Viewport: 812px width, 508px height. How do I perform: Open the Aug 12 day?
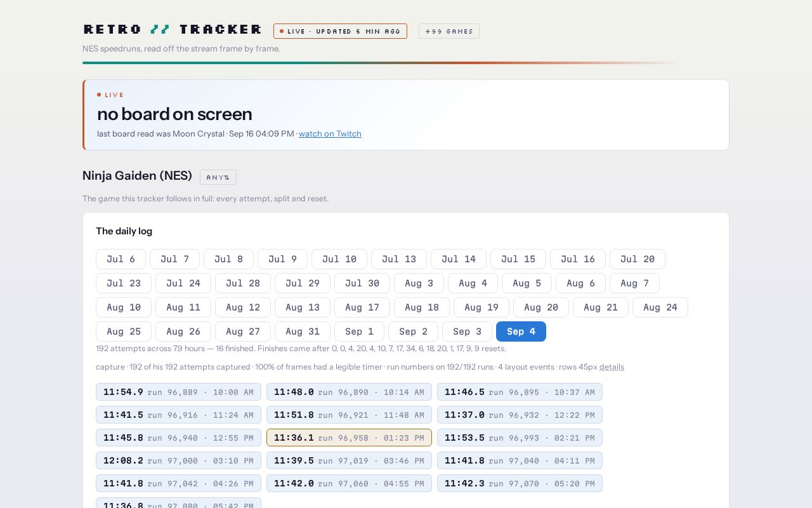243,307
